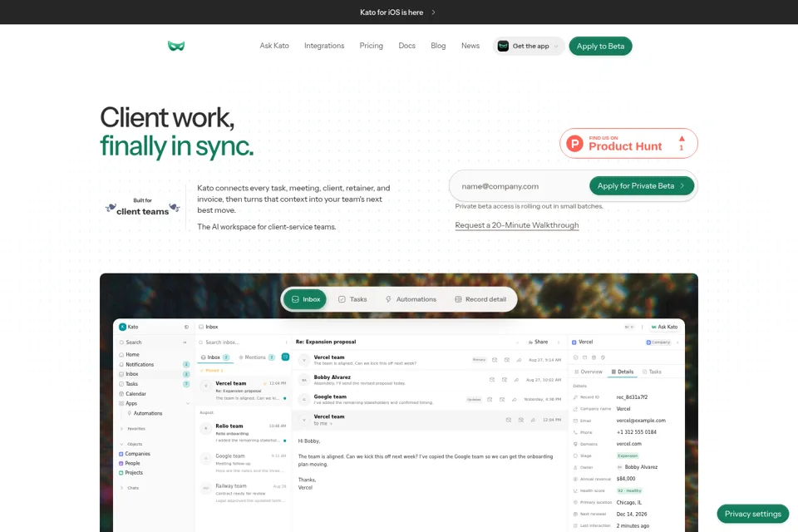
Task: Switch to the Mentions tab
Action: (x=257, y=357)
